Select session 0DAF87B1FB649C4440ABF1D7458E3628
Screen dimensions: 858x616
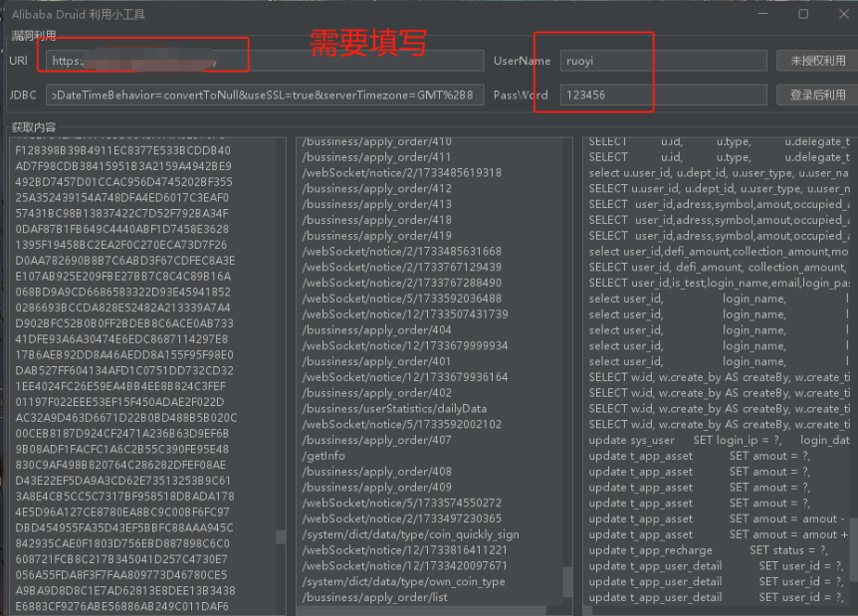pos(123,229)
